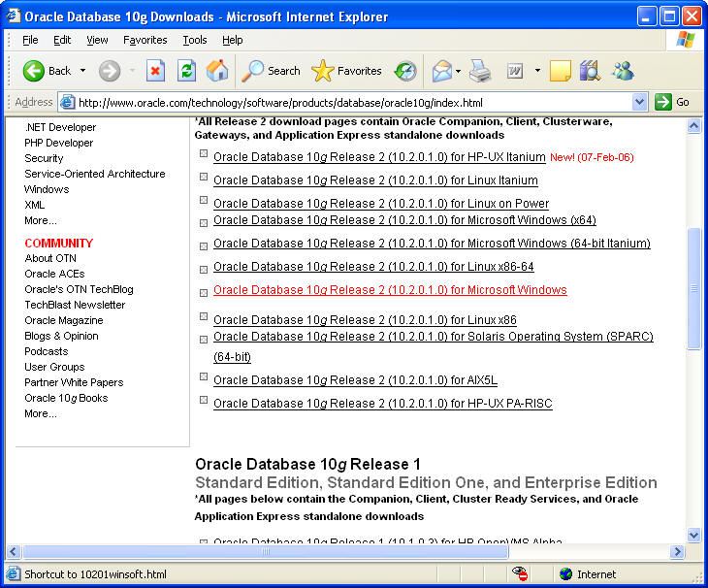Click the horizontal scrollbar thumb
The height and width of the screenshot is (588, 708).
(265, 551)
